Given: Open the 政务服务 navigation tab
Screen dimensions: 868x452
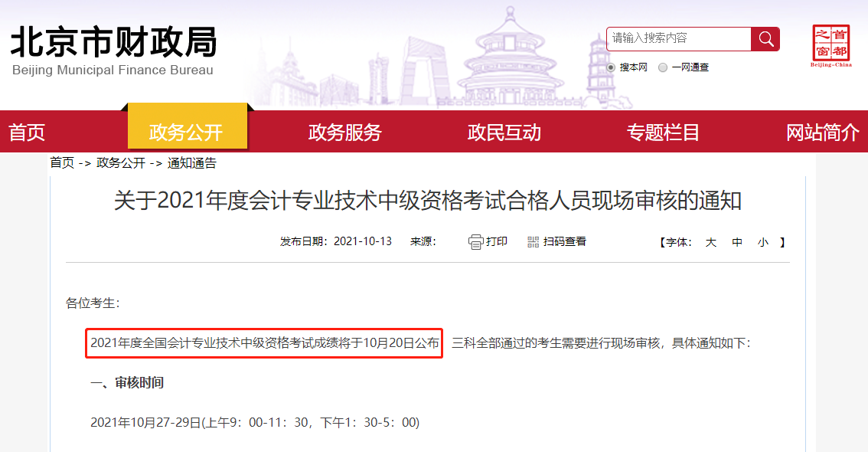Looking at the screenshot, I should 345,132.
